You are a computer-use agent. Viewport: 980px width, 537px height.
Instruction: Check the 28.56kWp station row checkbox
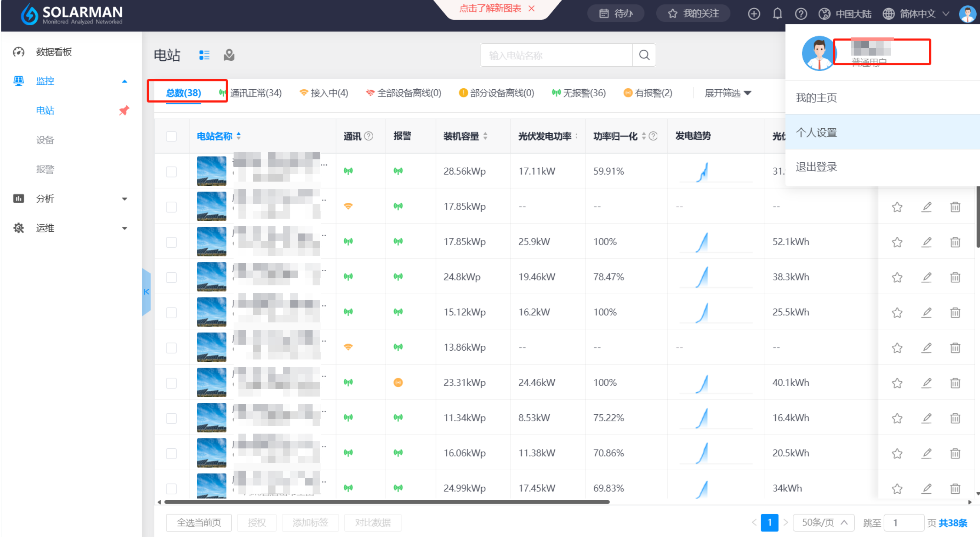[171, 172]
